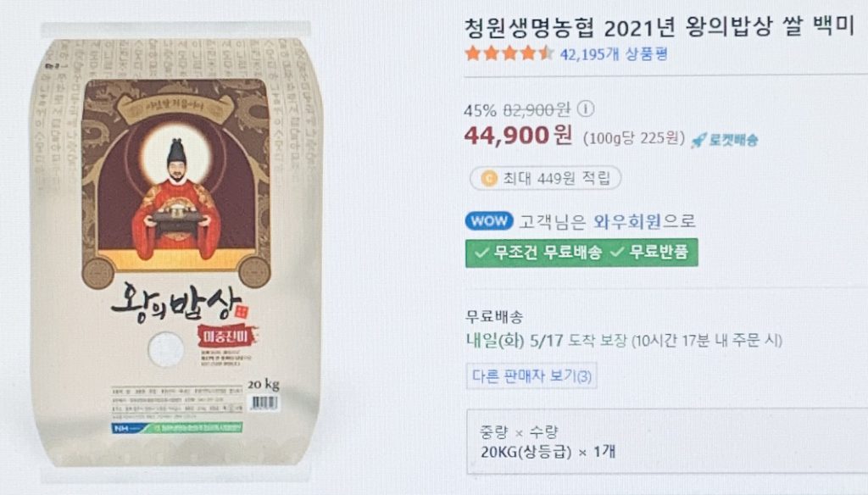Click the 로켓배송 rocket icon
868x495 pixels.
click(698, 140)
